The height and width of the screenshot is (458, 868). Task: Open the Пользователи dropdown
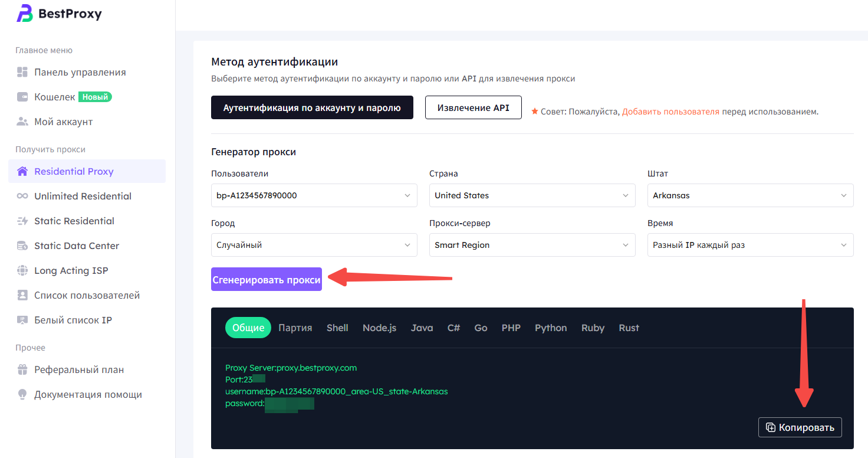click(x=314, y=195)
